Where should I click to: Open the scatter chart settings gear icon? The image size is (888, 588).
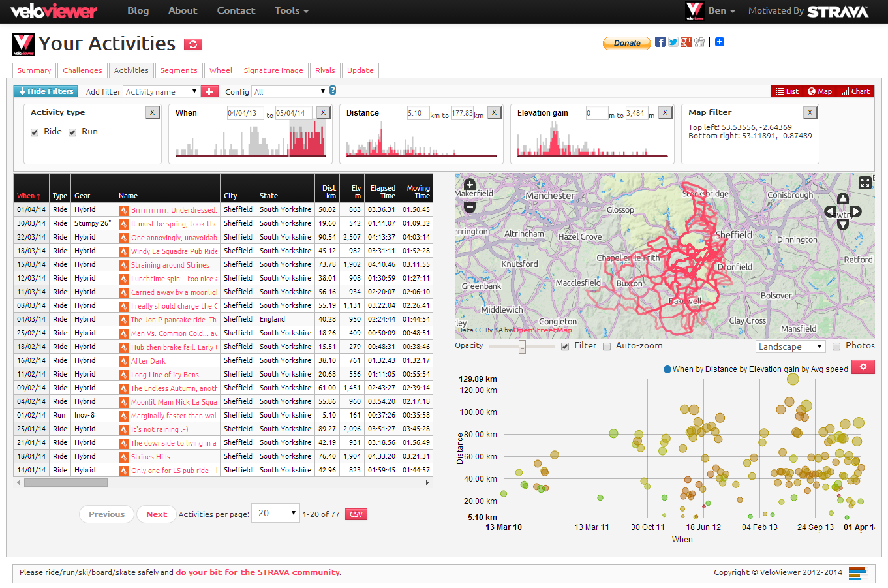(x=863, y=367)
